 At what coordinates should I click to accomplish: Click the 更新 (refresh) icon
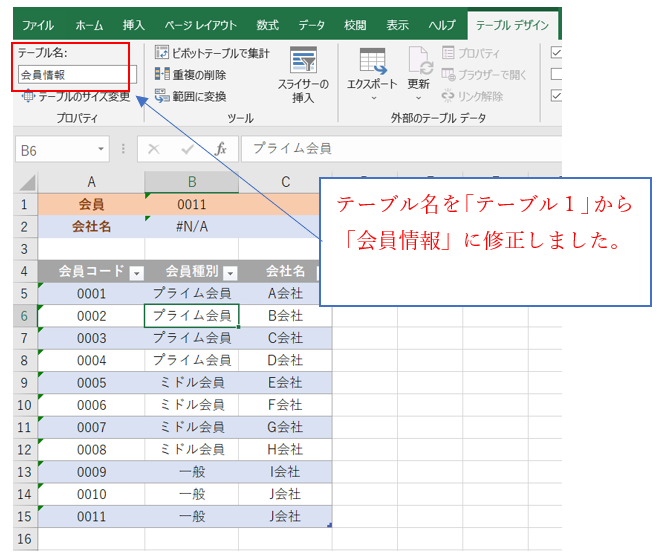(419, 62)
